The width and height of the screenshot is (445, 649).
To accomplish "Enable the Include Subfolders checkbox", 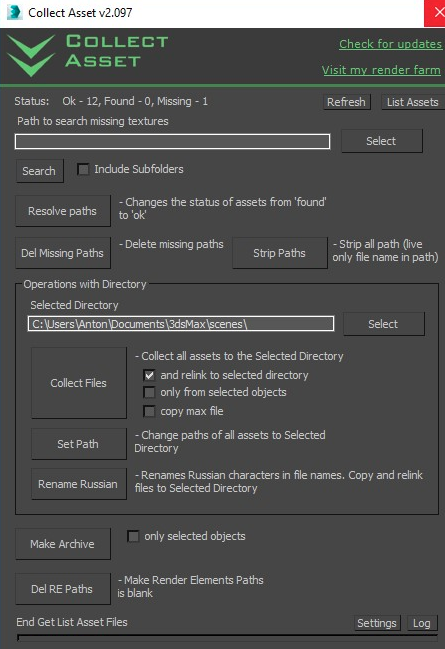I will pyautogui.click(x=83, y=169).
